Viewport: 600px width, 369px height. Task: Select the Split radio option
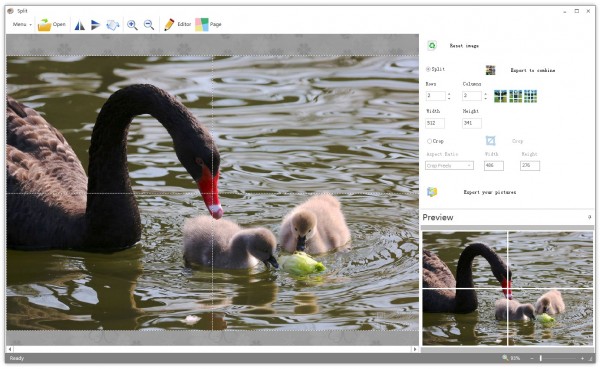point(428,69)
